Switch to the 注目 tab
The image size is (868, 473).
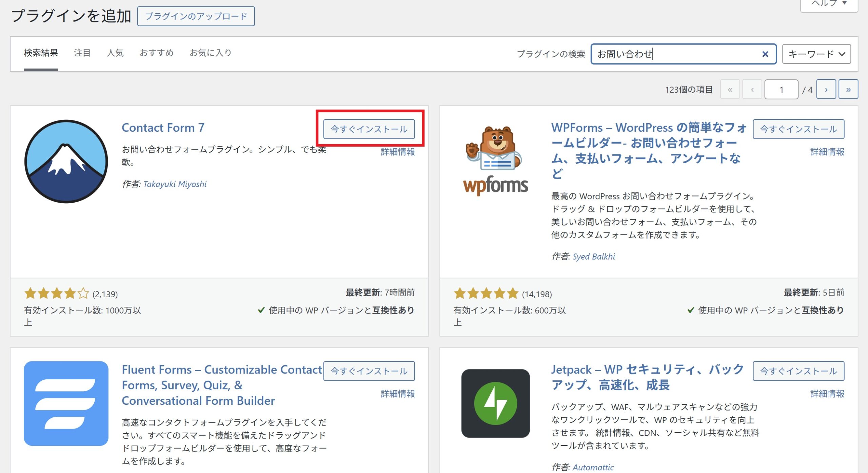tap(82, 53)
